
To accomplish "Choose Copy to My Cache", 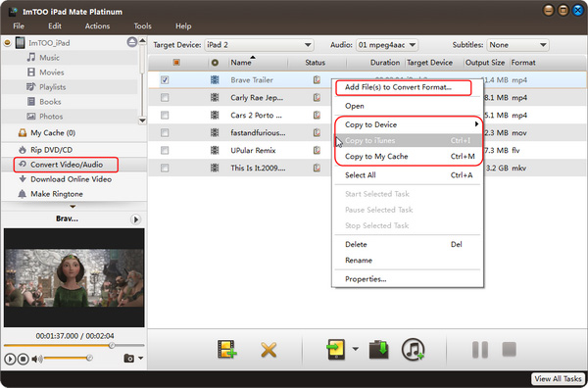I will [408, 157].
